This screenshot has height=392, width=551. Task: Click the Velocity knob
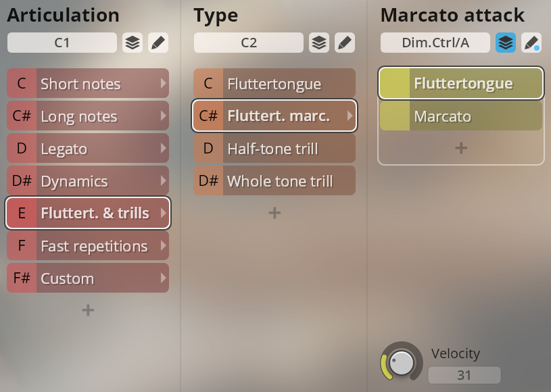coord(402,362)
